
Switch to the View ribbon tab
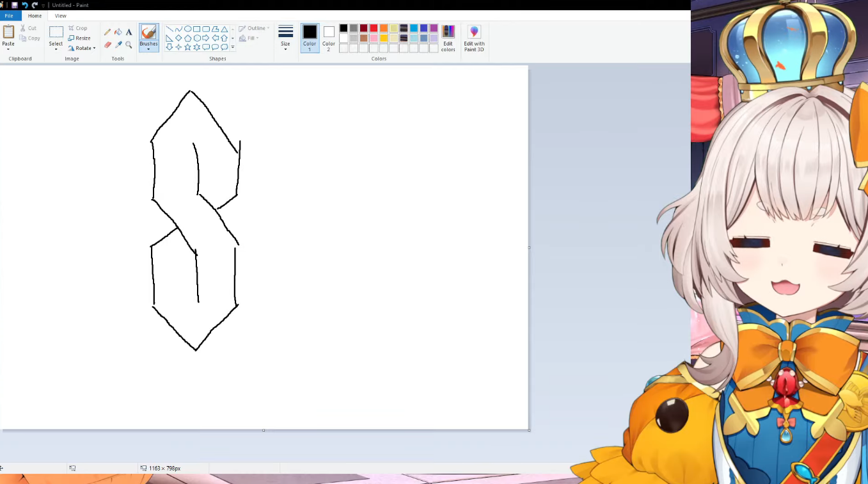tap(61, 15)
